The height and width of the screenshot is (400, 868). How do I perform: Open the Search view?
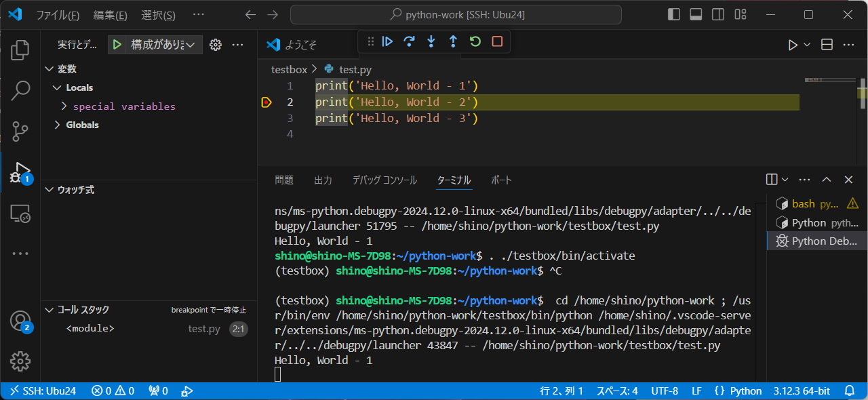pyautogui.click(x=20, y=90)
